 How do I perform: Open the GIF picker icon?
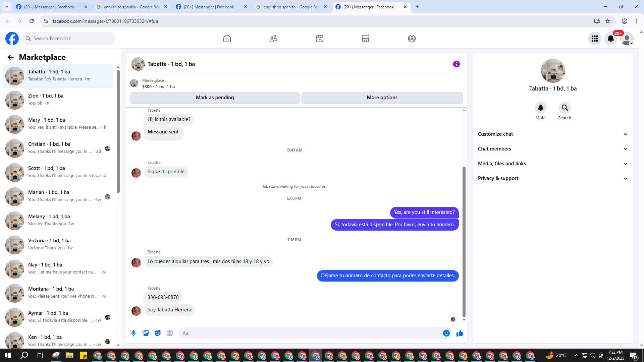170,333
